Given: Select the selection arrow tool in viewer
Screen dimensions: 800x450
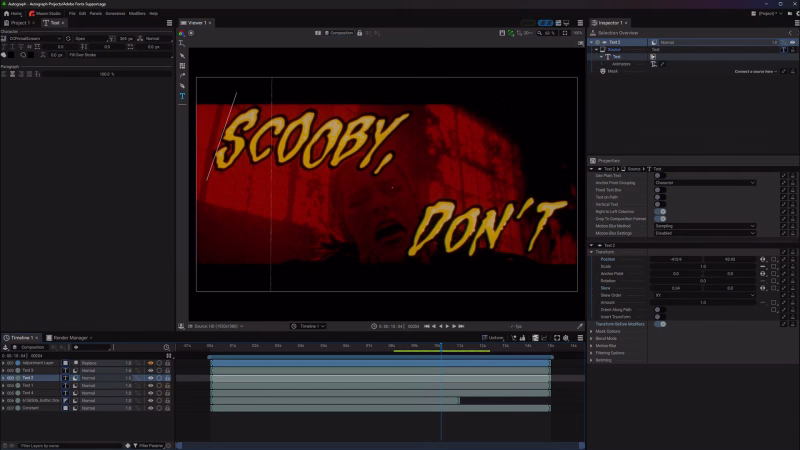Looking at the screenshot, I should (182, 56).
